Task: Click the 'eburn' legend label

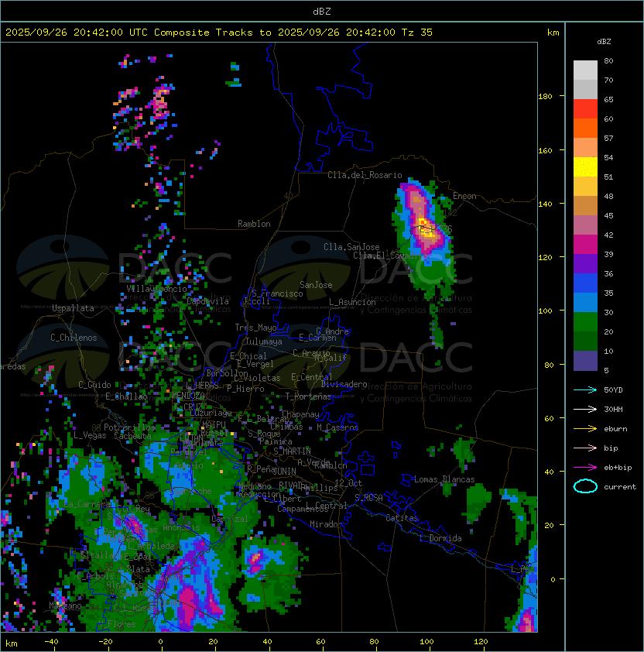Action: [x=615, y=429]
